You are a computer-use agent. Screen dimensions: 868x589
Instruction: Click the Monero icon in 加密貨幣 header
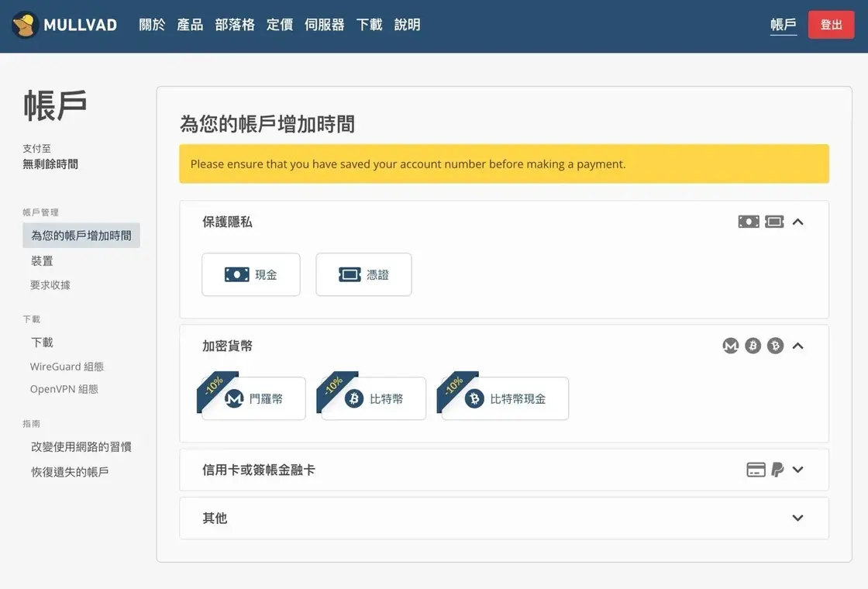pos(731,346)
